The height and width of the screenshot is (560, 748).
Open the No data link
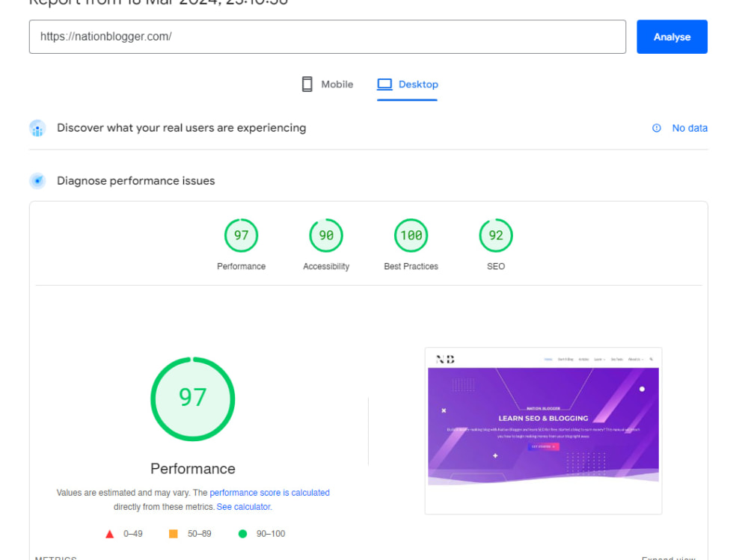click(690, 128)
